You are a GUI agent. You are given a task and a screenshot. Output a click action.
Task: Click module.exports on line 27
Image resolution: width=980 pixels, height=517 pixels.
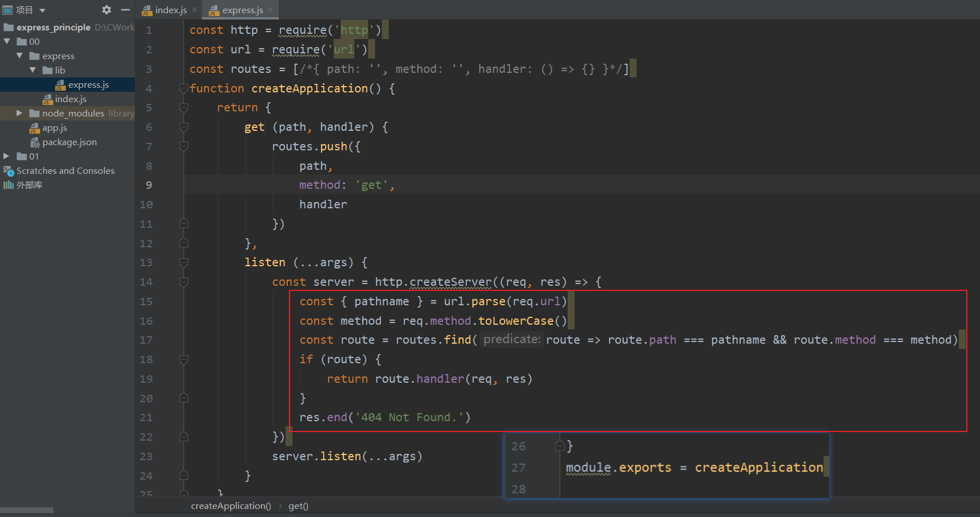618,468
